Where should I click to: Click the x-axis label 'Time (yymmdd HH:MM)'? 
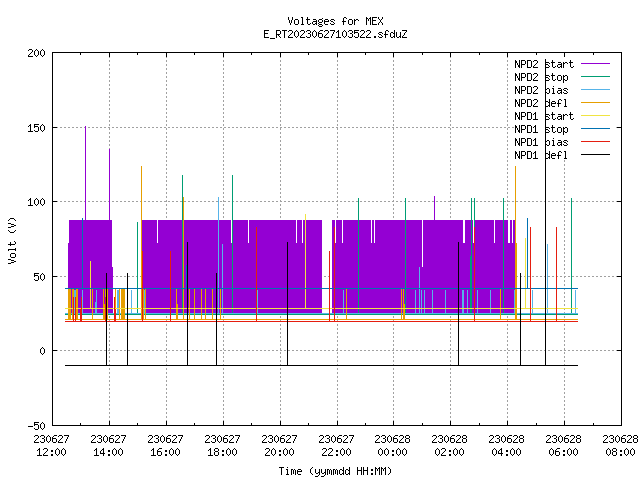(x=335, y=471)
